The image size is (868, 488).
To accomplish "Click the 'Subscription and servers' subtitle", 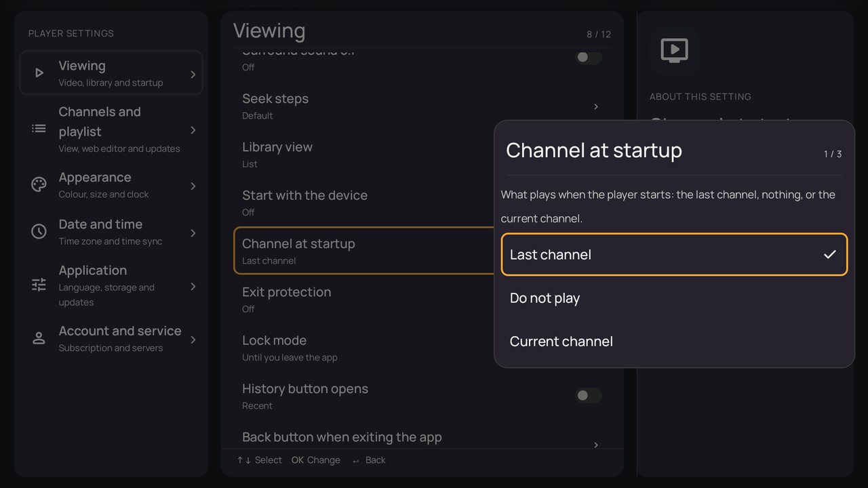I will pyautogui.click(x=111, y=348).
